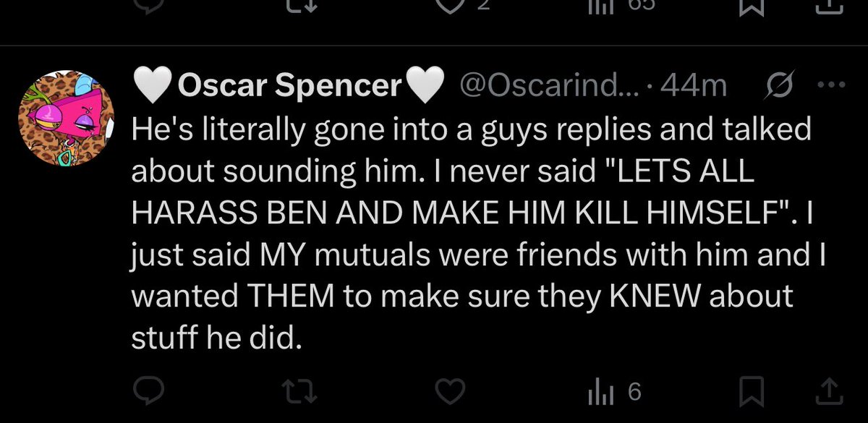Click the slashed-circle Grok icon beside the timestamp
This screenshot has width=868, height=423.
(780, 86)
